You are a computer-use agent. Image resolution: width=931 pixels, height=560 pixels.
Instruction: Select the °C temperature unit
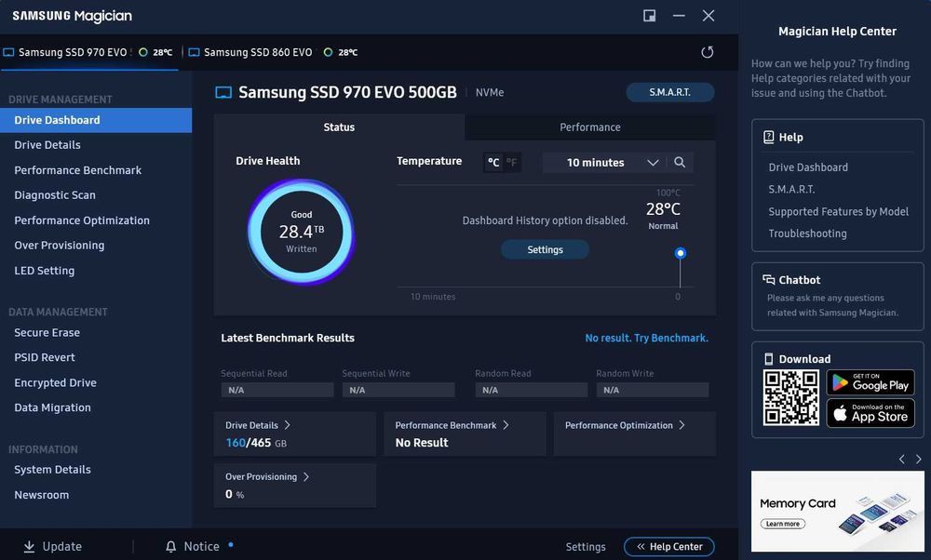(493, 162)
